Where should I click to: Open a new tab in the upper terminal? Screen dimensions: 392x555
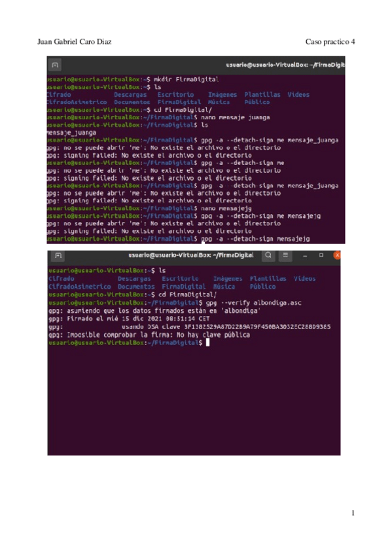(55, 65)
